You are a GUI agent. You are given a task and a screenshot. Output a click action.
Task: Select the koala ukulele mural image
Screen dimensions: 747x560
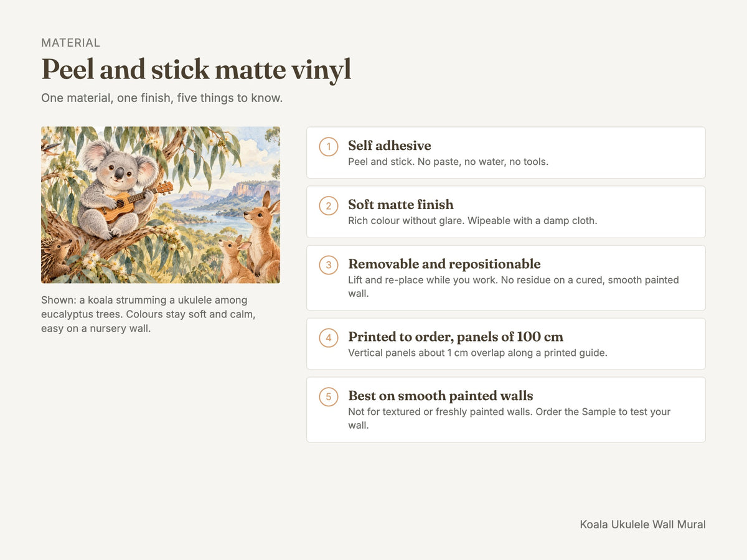click(x=161, y=205)
